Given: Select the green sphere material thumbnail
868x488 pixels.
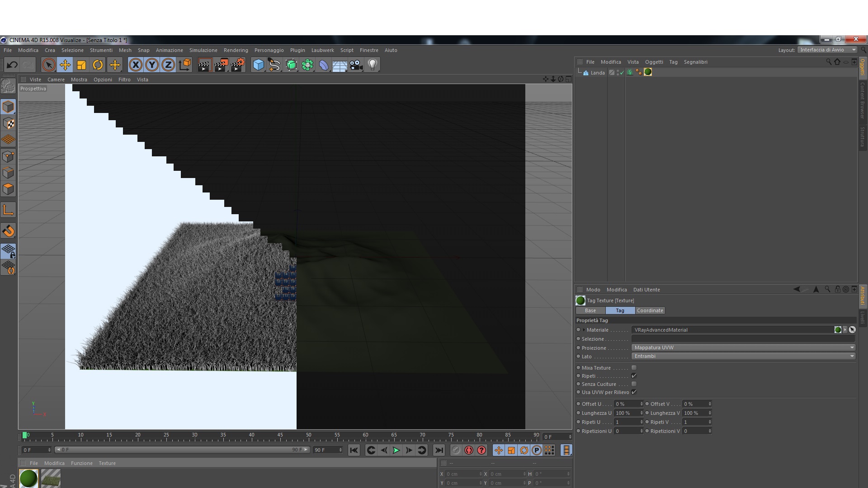Looking at the screenshot, I should pyautogui.click(x=28, y=478).
